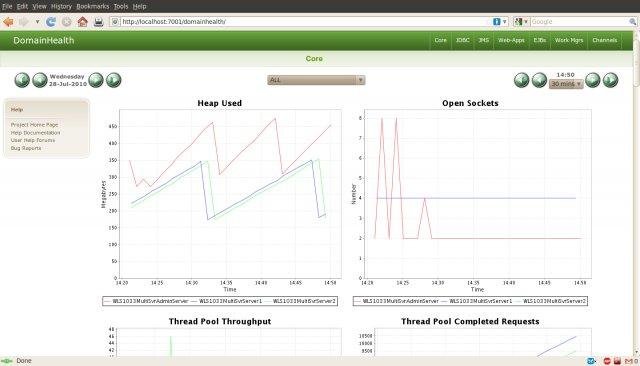Open the Project Home Page link
640x366 pixels.
[34, 124]
